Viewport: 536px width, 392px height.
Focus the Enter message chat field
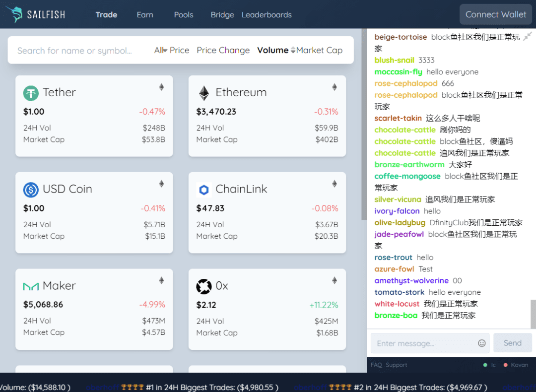[x=430, y=343]
